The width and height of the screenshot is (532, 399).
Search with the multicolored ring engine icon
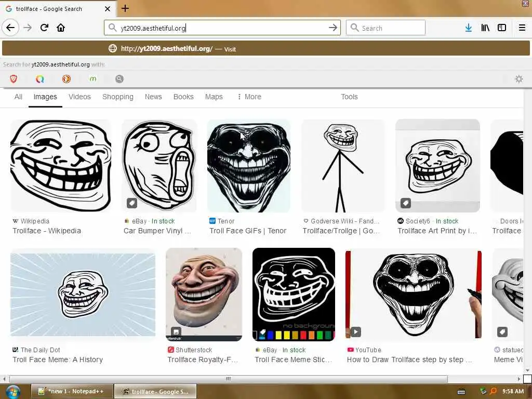pos(40,79)
